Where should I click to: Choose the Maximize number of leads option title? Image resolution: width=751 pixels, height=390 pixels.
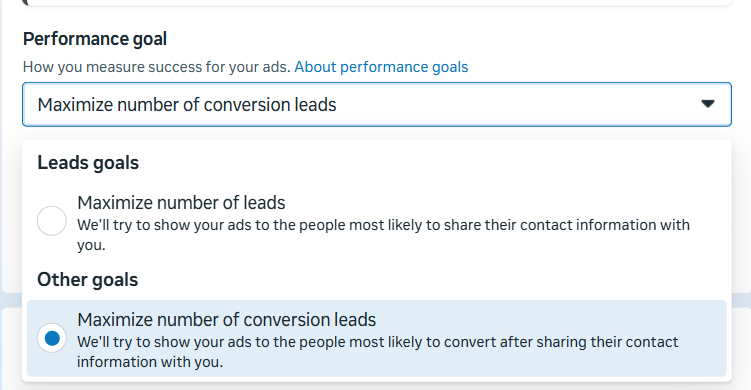[x=181, y=203]
